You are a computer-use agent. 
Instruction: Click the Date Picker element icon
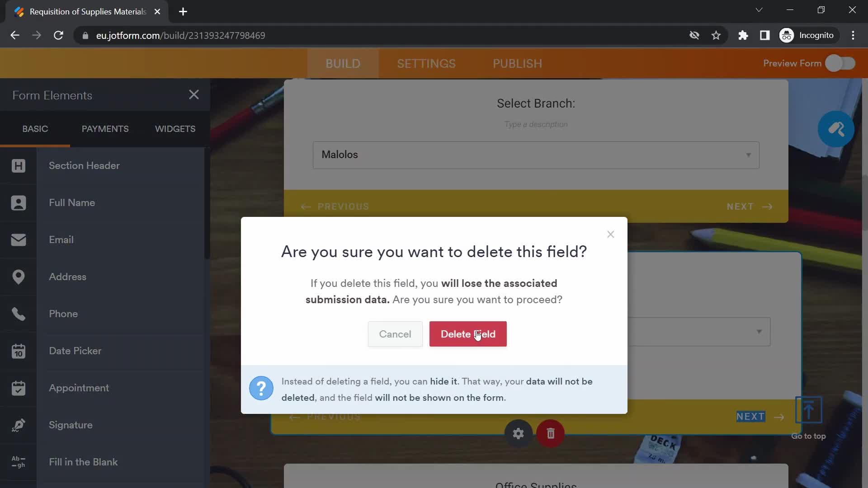pyautogui.click(x=18, y=351)
